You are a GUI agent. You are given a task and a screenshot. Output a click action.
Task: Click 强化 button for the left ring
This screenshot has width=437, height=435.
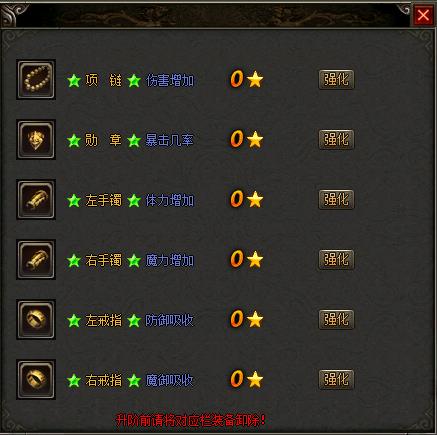(336, 319)
